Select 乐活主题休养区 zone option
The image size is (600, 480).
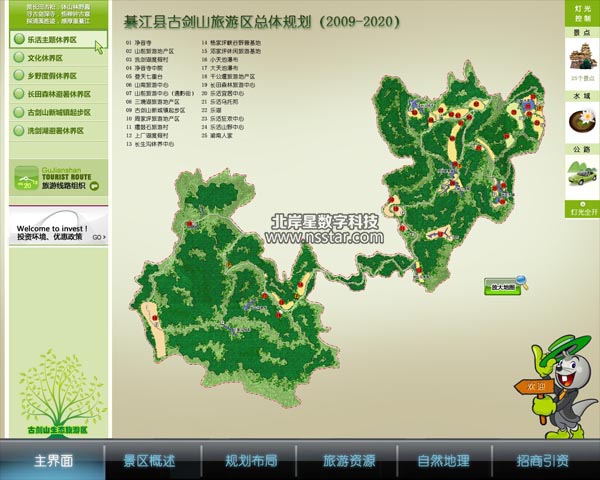[56, 41]
